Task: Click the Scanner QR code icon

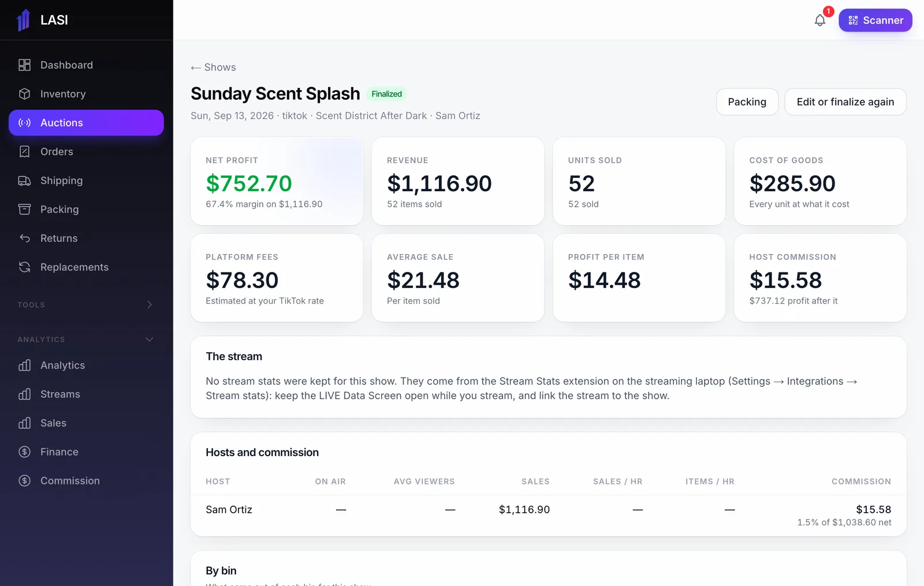Action: coord(853,20)
